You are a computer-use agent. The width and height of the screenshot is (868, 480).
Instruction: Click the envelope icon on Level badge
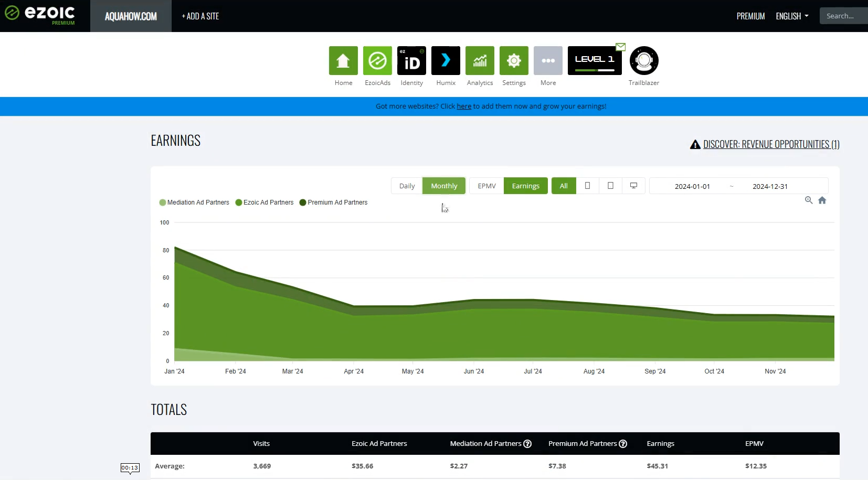click(x=620, y=47)
